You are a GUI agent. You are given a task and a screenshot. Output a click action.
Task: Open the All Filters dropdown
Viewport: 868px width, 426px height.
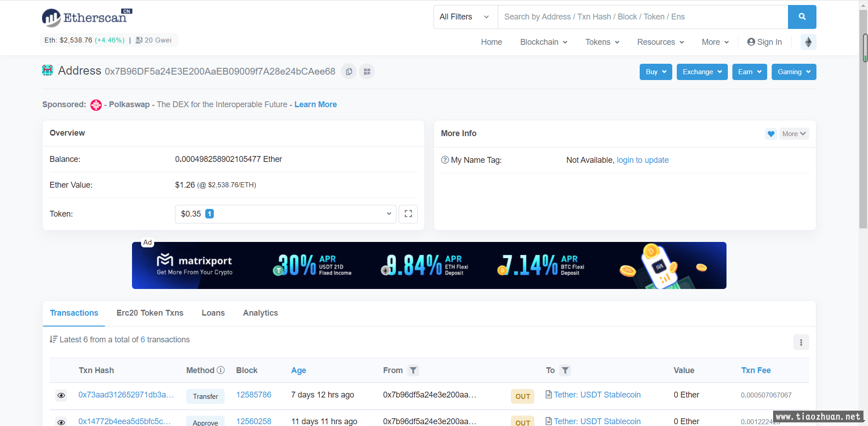pos(466,17)
